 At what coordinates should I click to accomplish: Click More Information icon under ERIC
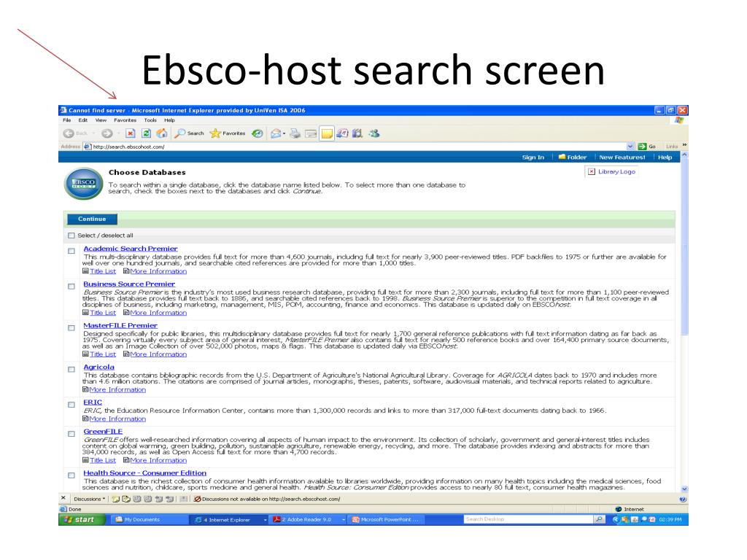[x=86, y=419]
